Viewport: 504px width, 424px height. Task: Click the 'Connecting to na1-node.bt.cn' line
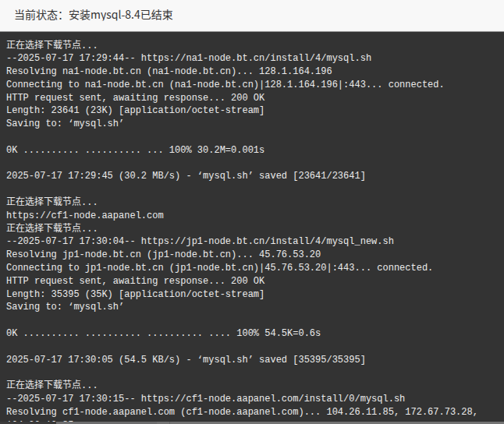coord(225,84)
